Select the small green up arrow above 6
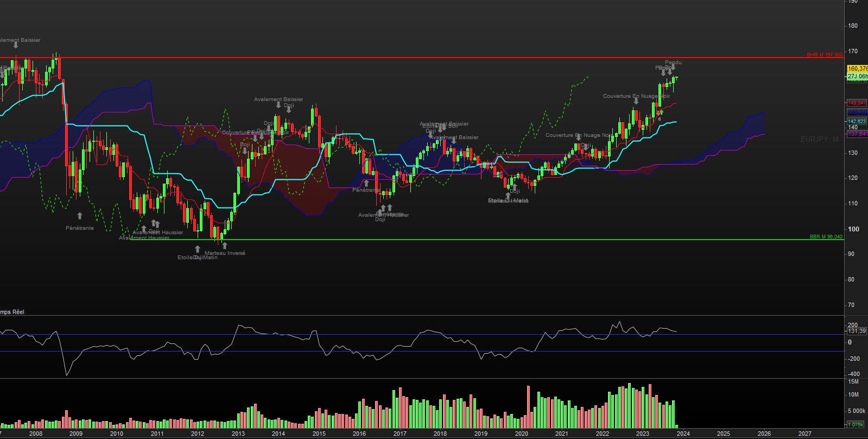 (x=660, y=112)
